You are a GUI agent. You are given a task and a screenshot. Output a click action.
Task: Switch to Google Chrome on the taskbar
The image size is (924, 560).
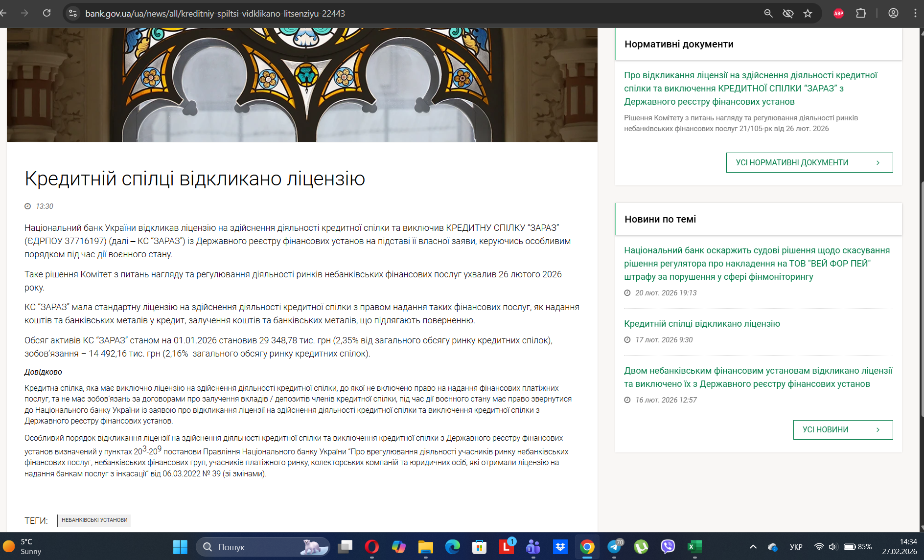(x=587, y=547)
